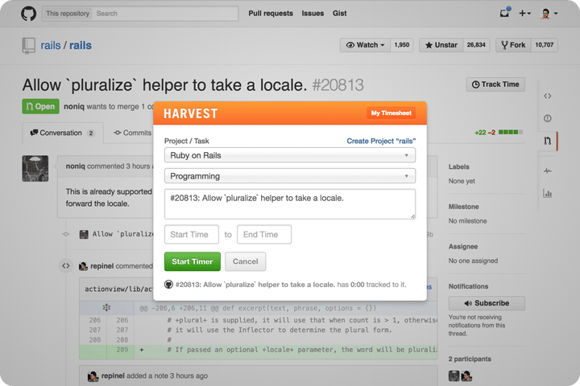Click the Milestone sidebar heading
The image size is (580, 386).
click(463, 207)
